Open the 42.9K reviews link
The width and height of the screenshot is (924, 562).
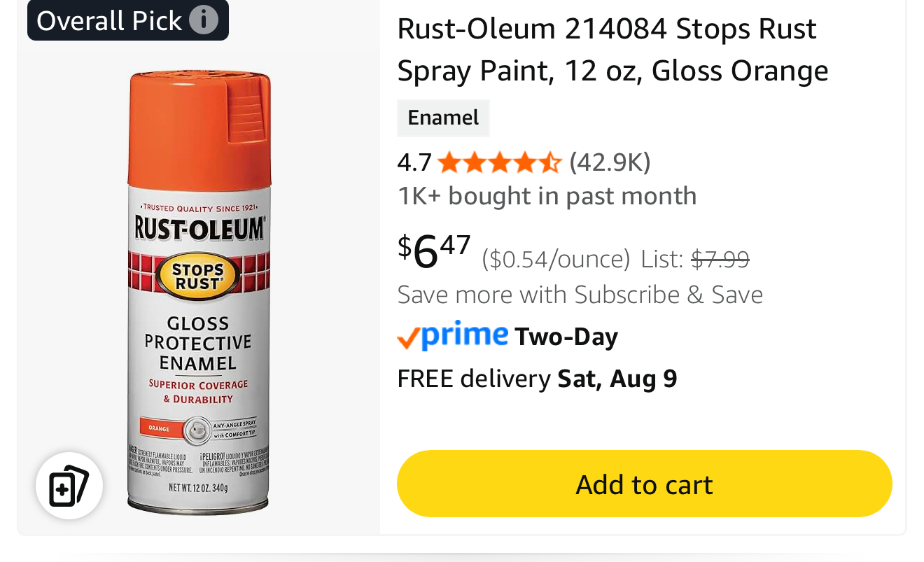tap(610, 163)
